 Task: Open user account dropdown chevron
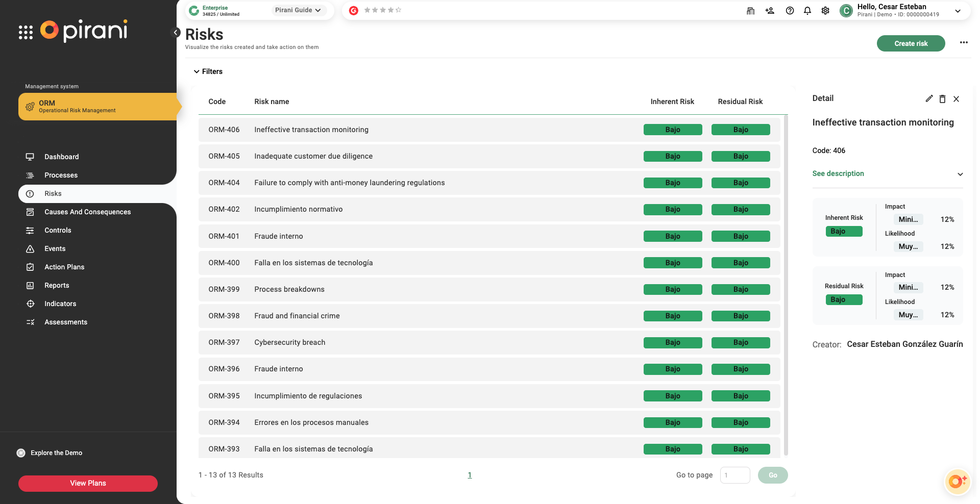958,11
